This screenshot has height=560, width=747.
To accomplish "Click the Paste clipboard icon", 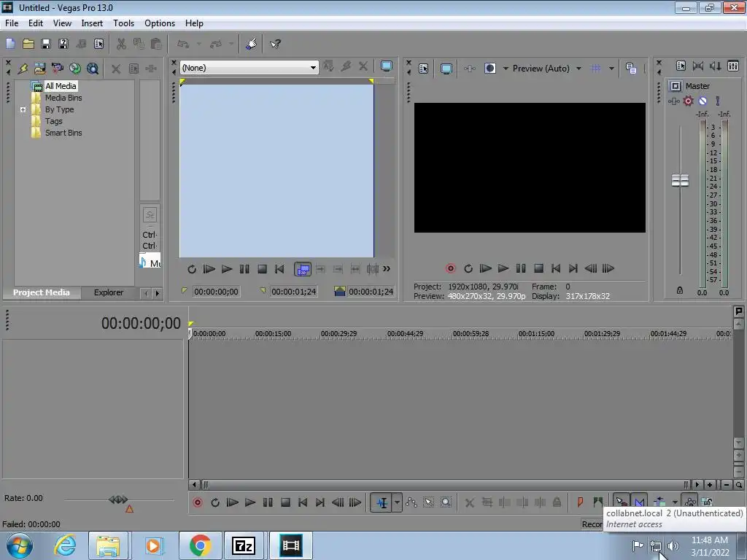I will pyautogui.click(x=156, y=44).
